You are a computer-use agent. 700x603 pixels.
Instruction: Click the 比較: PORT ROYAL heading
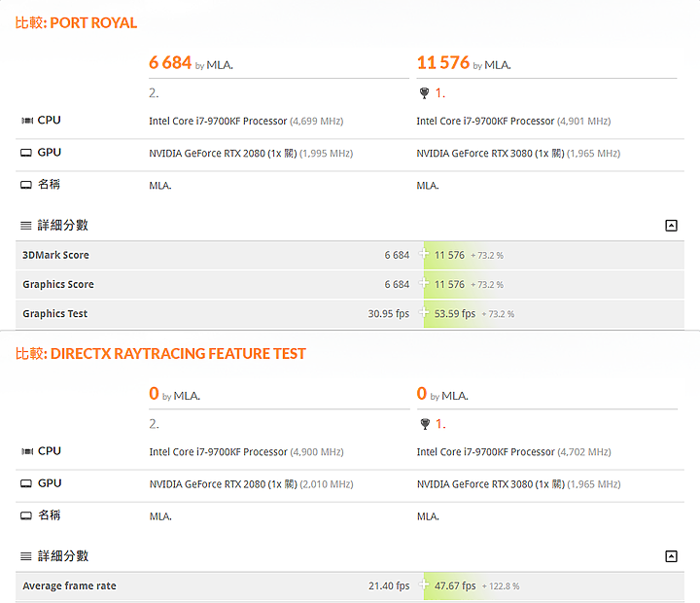point(76,22)
